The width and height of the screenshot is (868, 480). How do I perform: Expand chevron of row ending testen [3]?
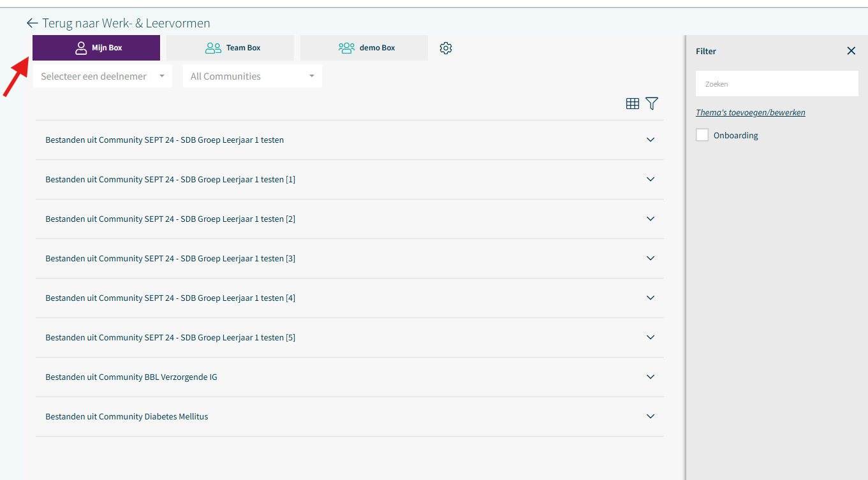[651, 258]
